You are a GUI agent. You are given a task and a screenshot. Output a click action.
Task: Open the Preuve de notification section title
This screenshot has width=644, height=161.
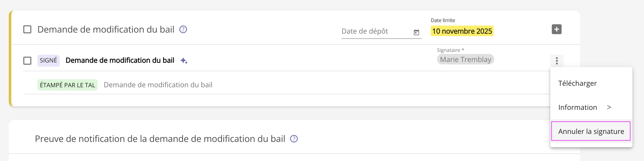(x=160, y=139)
